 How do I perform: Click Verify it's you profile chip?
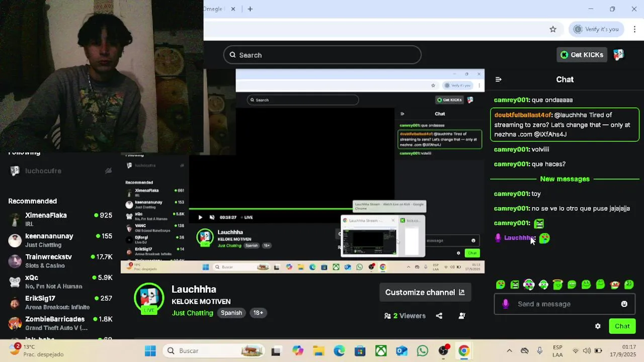point(596,29)
